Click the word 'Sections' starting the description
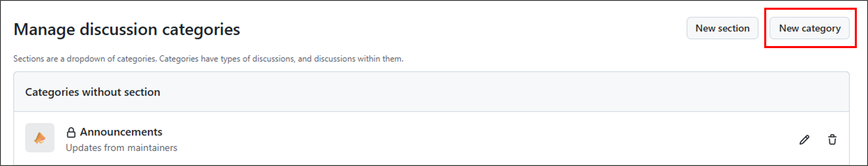Screen dimensions: 868x166 coord(29,59)
